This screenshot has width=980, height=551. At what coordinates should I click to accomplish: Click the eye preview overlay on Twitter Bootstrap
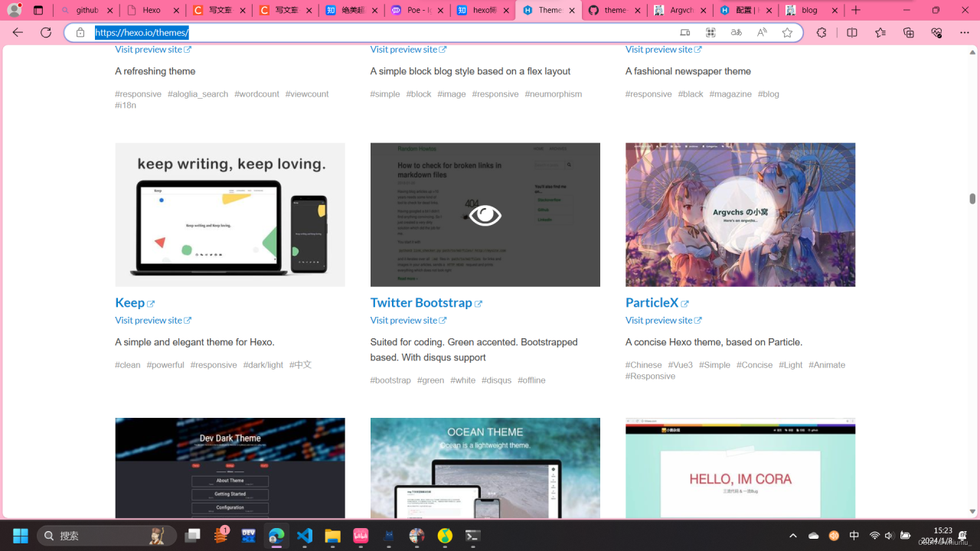click(x=485, y=215)
